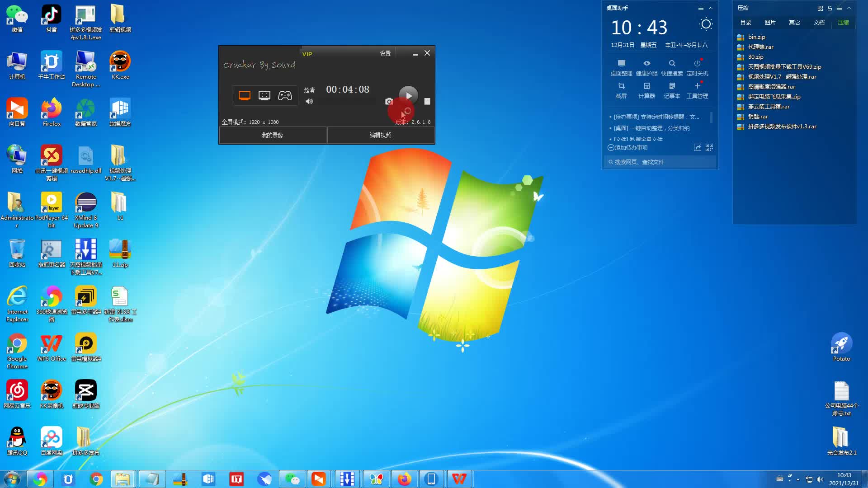The width and height of the screenshot is (868, 488).
Task: Click the tips list scrollbar in 桌面助手
Action: coord(712,117)
